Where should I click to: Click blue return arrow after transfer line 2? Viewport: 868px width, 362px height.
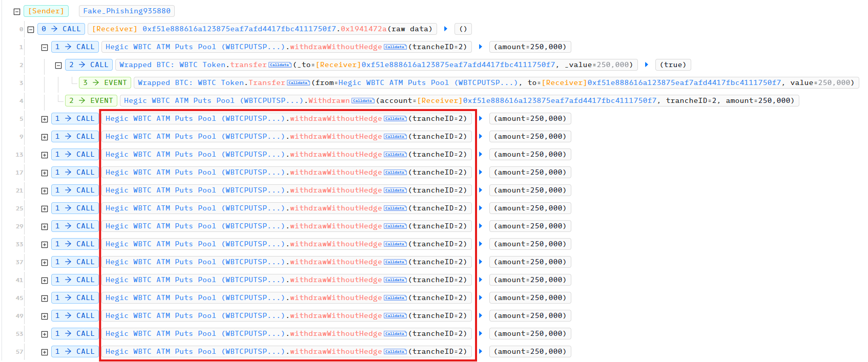tap(646, 65)
